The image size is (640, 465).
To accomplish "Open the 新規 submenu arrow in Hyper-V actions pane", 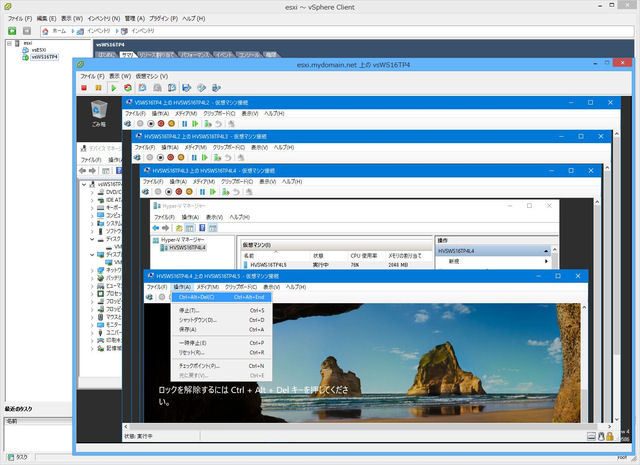I will [x=546, y=261].
